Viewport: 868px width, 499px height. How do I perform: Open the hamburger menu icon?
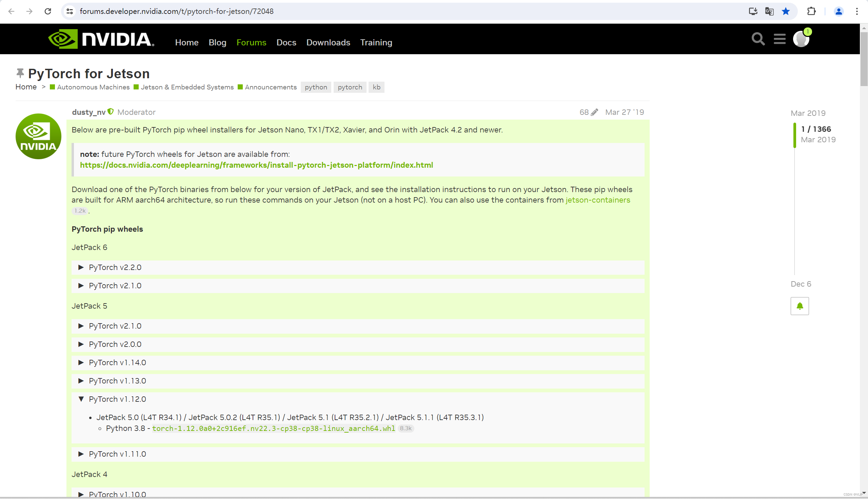click(780, 39)
